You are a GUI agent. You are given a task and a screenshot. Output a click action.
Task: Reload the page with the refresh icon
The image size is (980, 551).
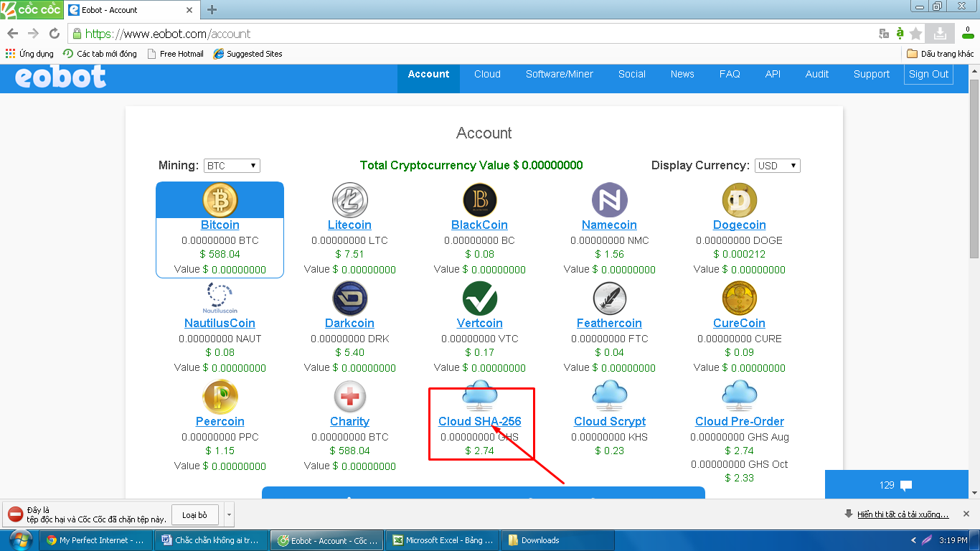click(54, 34)
